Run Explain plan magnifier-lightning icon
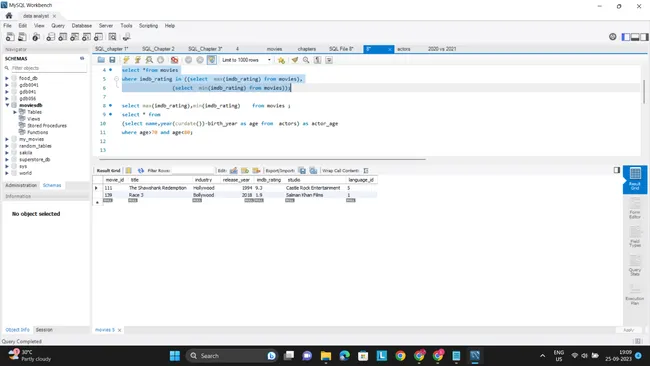Image resolution: width=650 pixels, height=366 pixels. [149, 60]
